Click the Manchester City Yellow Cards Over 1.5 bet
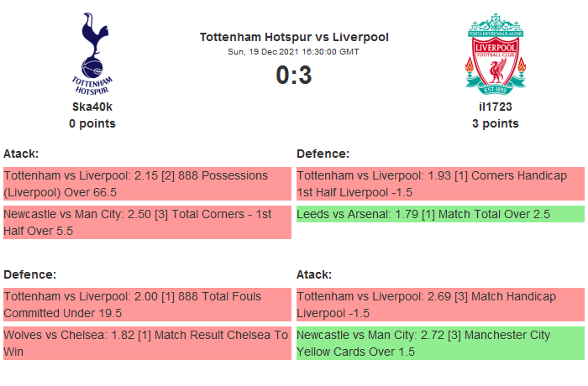 point(439,343)
